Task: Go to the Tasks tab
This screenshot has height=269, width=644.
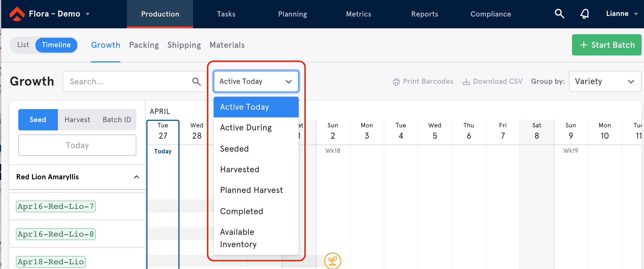Action: (226, 14)
